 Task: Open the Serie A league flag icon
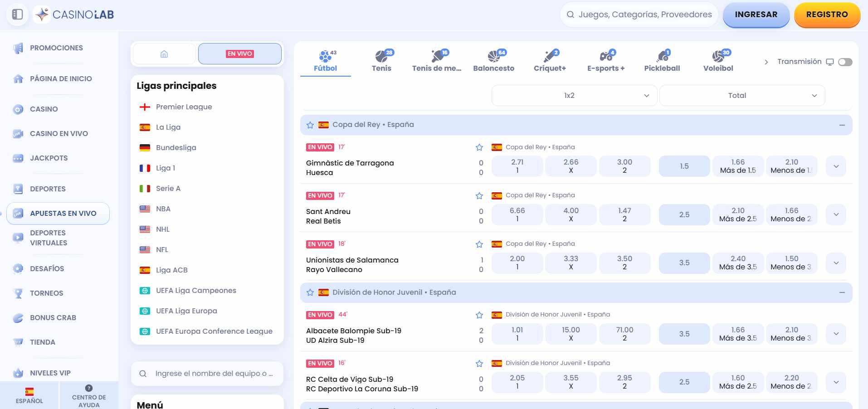coord(145,189)
